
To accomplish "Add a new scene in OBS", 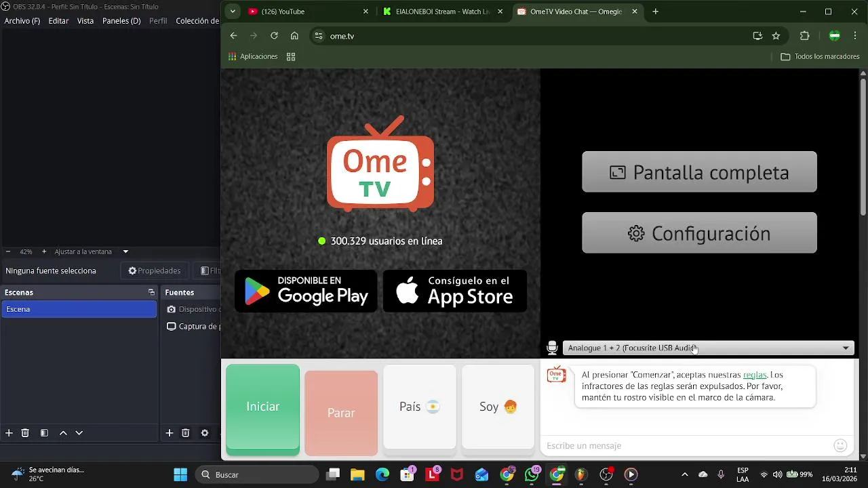I will click(x=9, y=433).
